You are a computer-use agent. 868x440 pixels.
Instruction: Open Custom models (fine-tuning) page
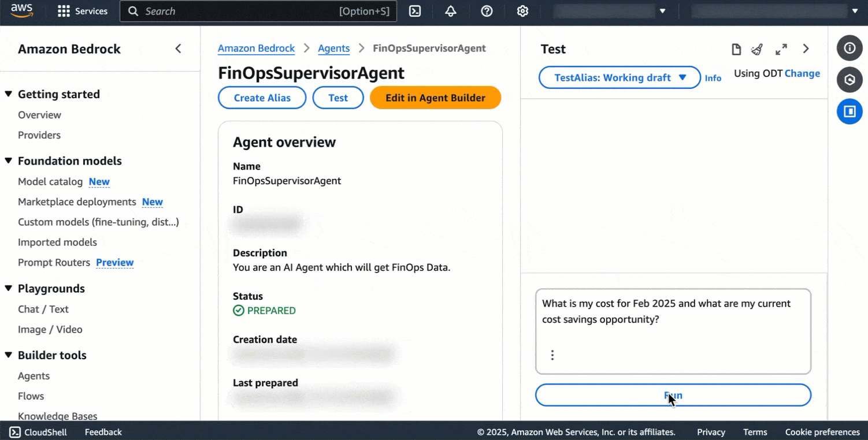(98, 222)
